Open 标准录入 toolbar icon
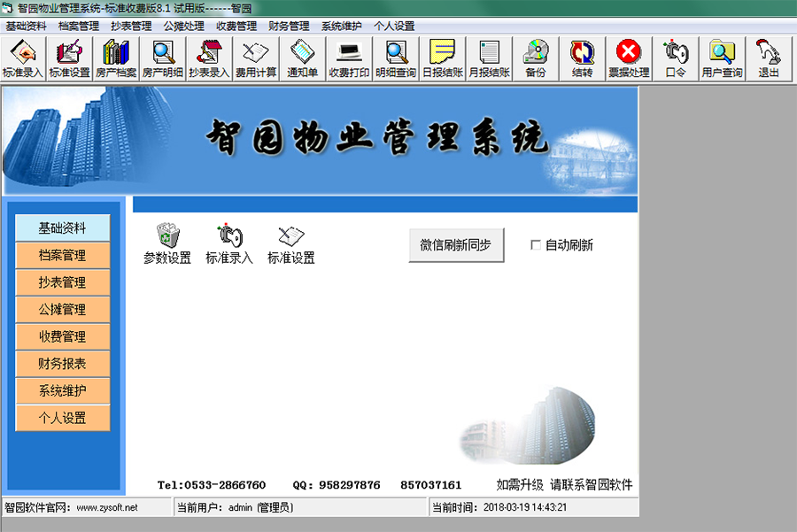 (23, 59)
